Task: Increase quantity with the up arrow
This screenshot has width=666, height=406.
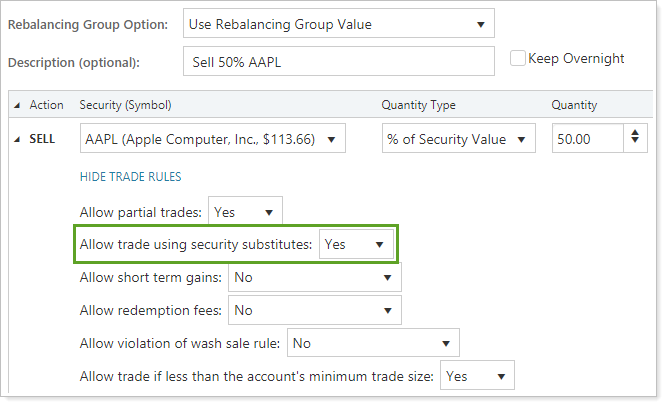Action: [635, 134]
